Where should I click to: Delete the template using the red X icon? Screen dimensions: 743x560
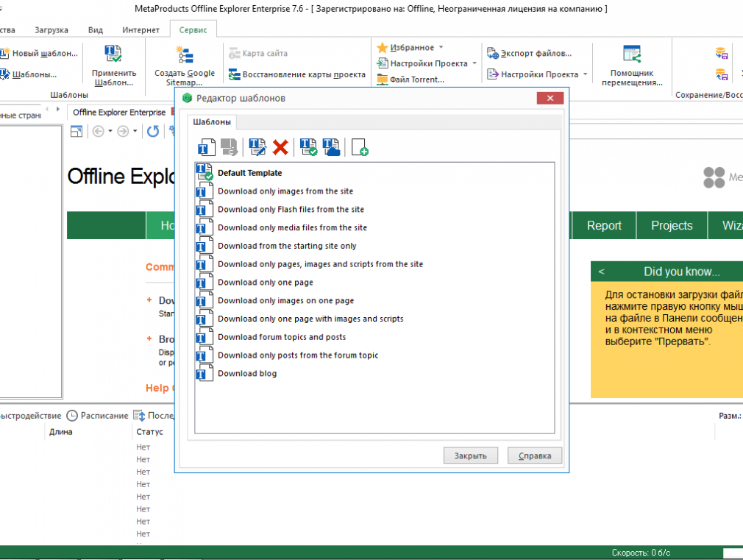point(280,147)
